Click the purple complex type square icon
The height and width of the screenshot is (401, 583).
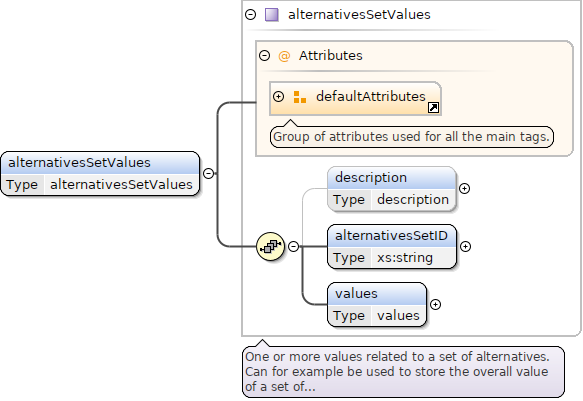coord(271,15)
